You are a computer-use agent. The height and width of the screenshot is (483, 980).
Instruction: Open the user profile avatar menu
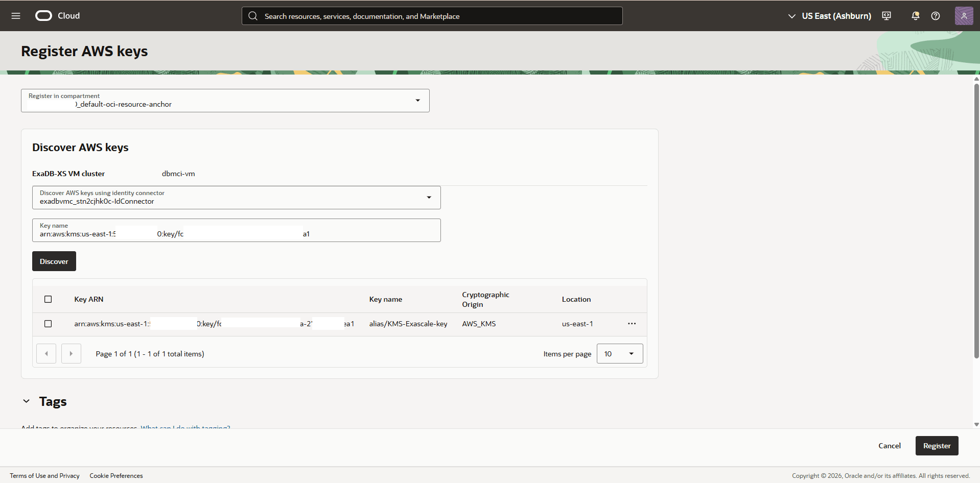964,16
